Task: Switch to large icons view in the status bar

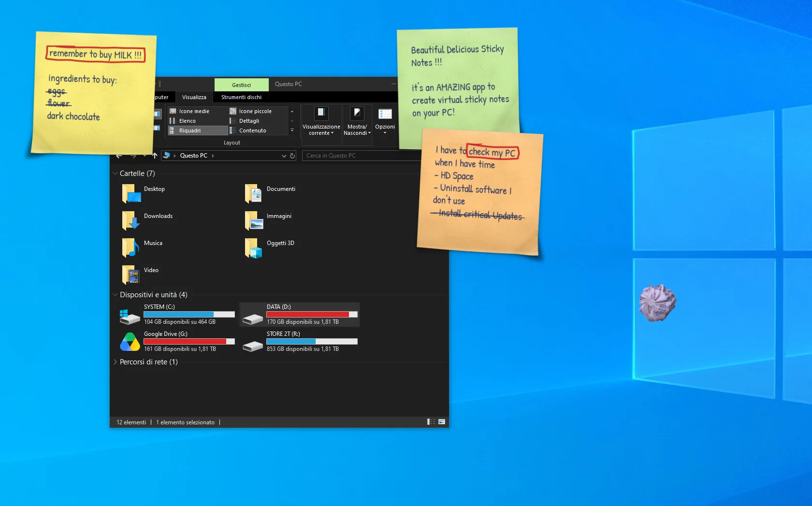Action: pyautogui.click(x=442, y=422)
